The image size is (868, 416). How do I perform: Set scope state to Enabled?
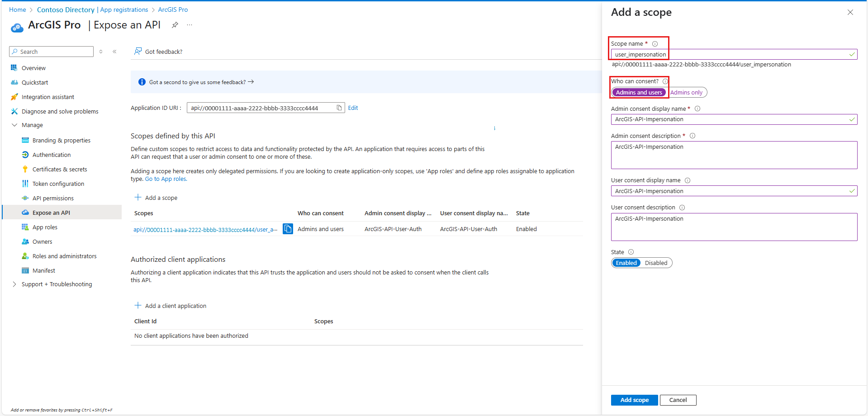pyautogui.click(x=626, y=263)
